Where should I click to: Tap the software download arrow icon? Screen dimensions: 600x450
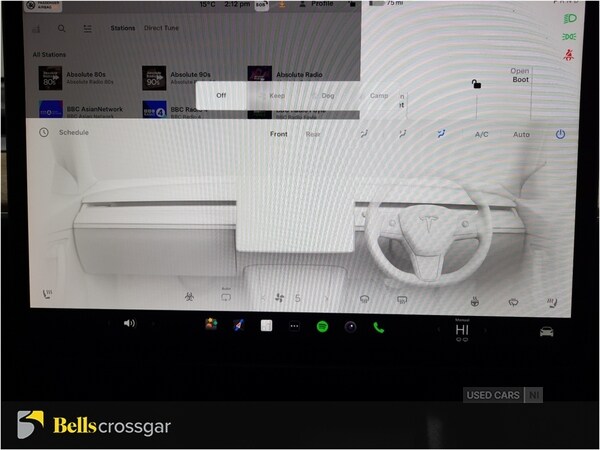282,4
